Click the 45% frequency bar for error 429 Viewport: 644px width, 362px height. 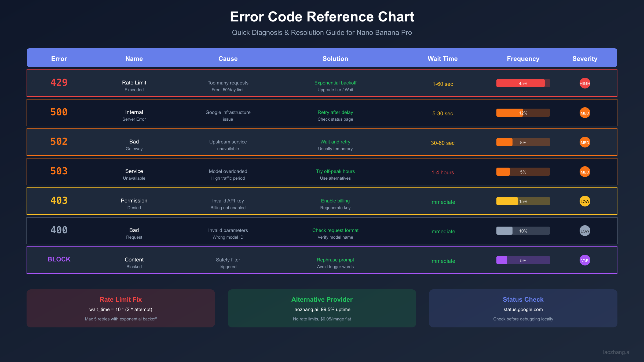[x=523, y=83]
